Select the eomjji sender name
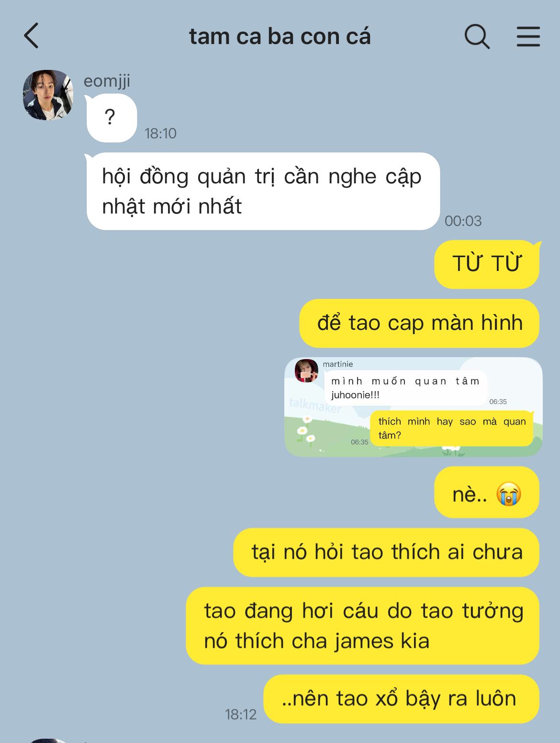 tap(107, 81)
